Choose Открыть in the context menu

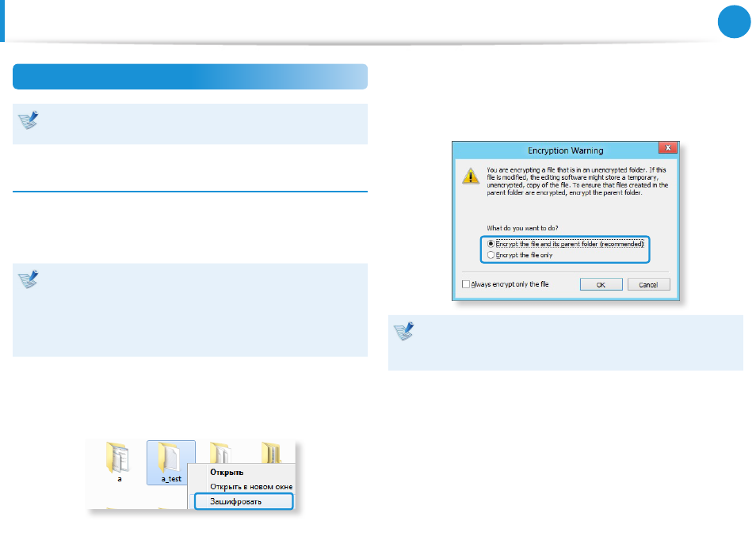point(227,473)
